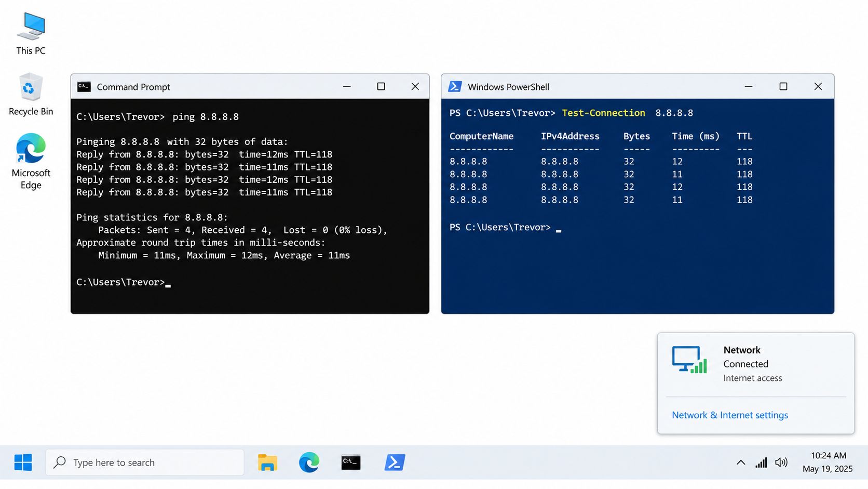Click the IPv4Address column header in PowerShell
The image size is (868, 489).
570,136
